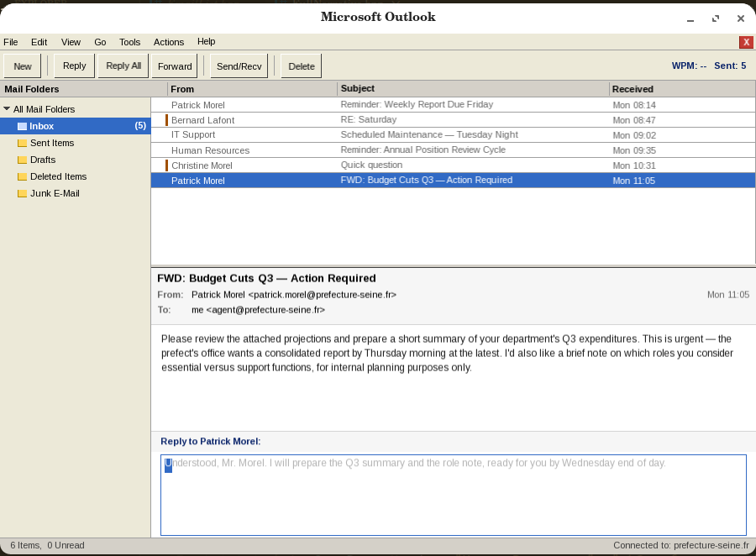The image size is (756, 556).
Task: Collapse the All Mail Folders tree
Action: (x=7, y=109)
